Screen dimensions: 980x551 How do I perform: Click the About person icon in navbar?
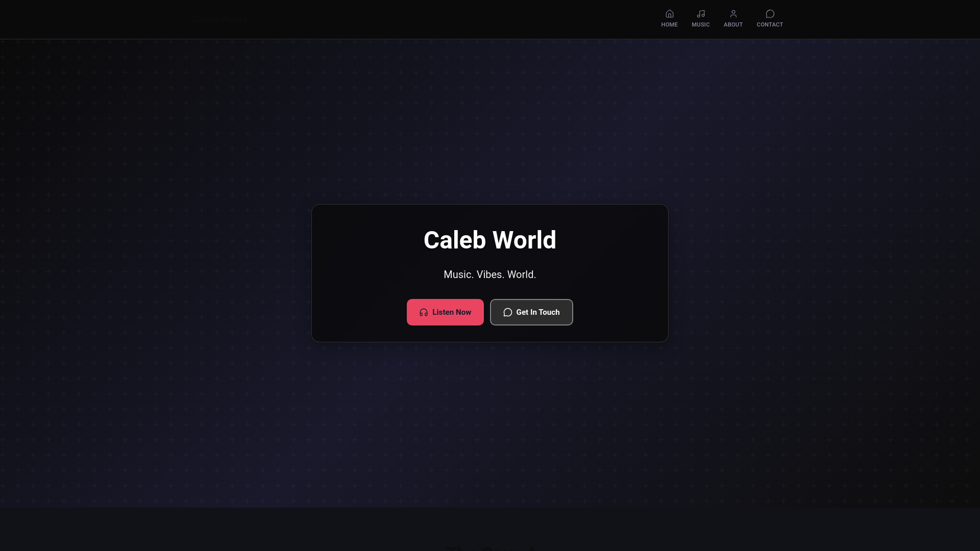click(733, 14)
